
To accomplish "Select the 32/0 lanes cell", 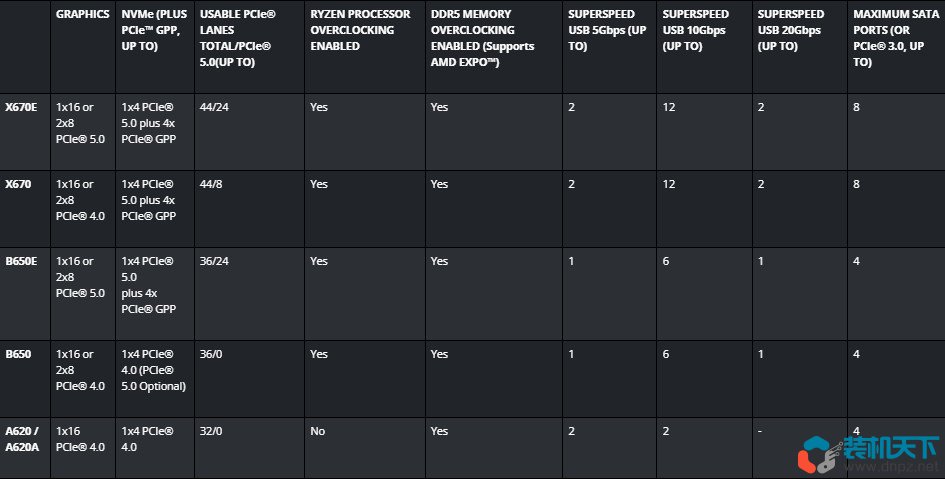I will pyautogui.click(x=211, y=431).
